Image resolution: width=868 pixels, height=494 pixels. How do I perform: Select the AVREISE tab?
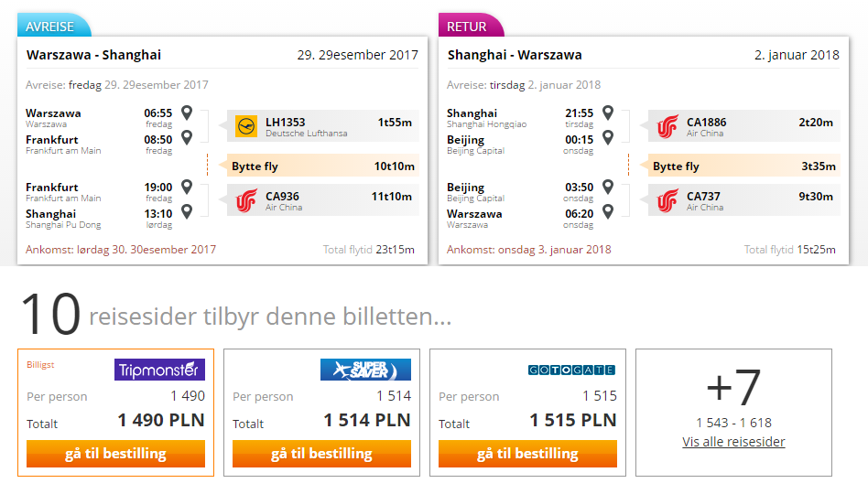[54, 26]
